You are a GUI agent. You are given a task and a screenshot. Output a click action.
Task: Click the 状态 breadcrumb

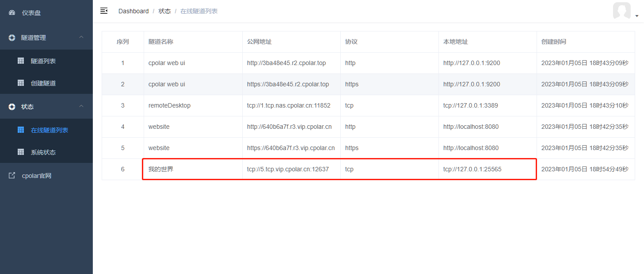coord(165,11)
